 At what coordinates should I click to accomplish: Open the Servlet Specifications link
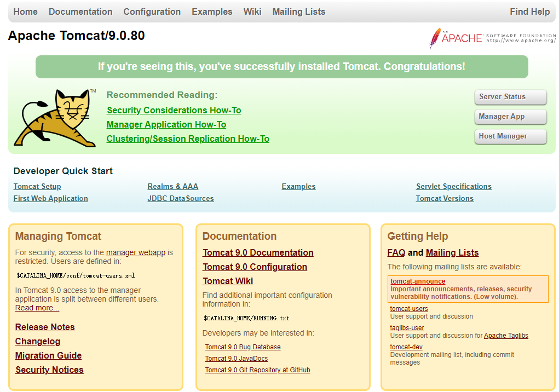pos(454,186)
